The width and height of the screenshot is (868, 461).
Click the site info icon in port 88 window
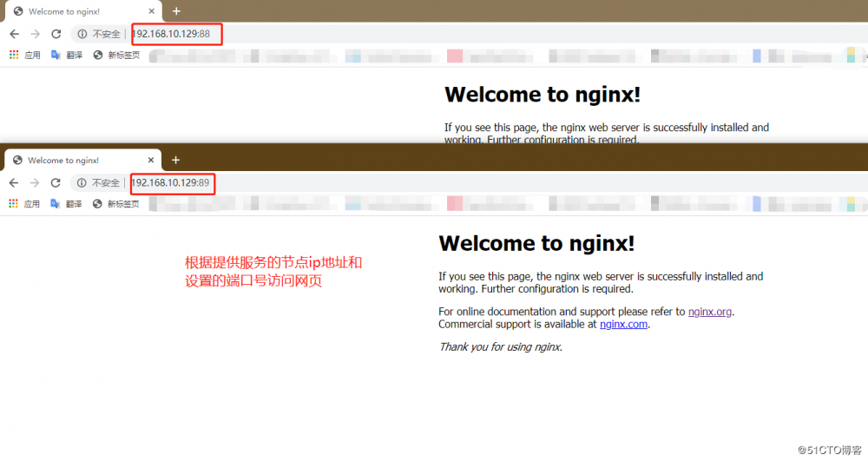[82, 34]
